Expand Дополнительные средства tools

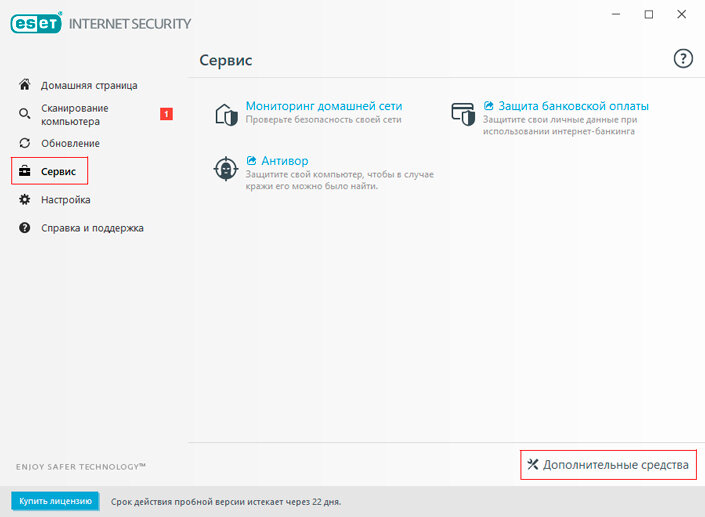[608, 464]
